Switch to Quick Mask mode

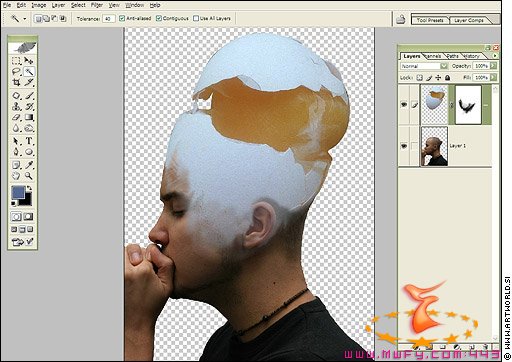(x=29, y=217)
